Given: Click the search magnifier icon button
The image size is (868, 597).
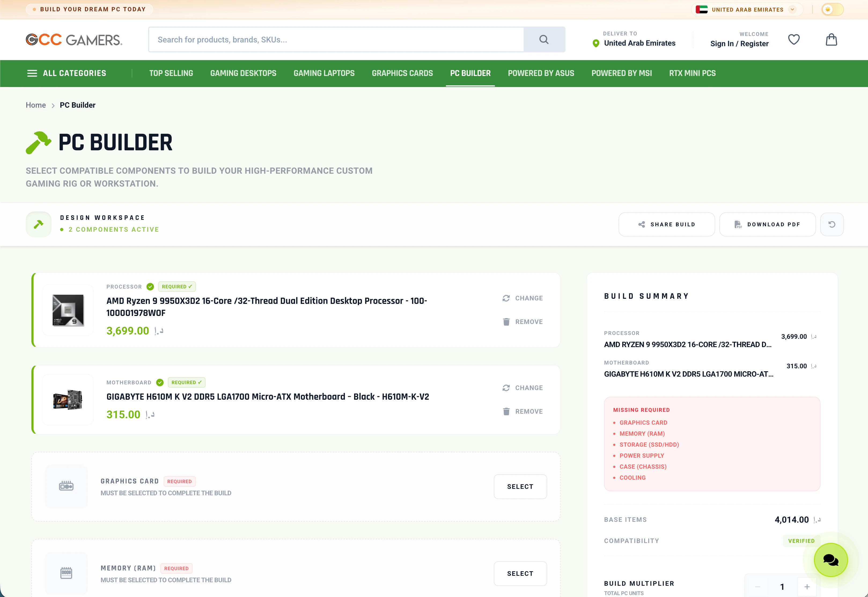Looking at the screenshot, I should pyautogui.click(x=544, y=39).
